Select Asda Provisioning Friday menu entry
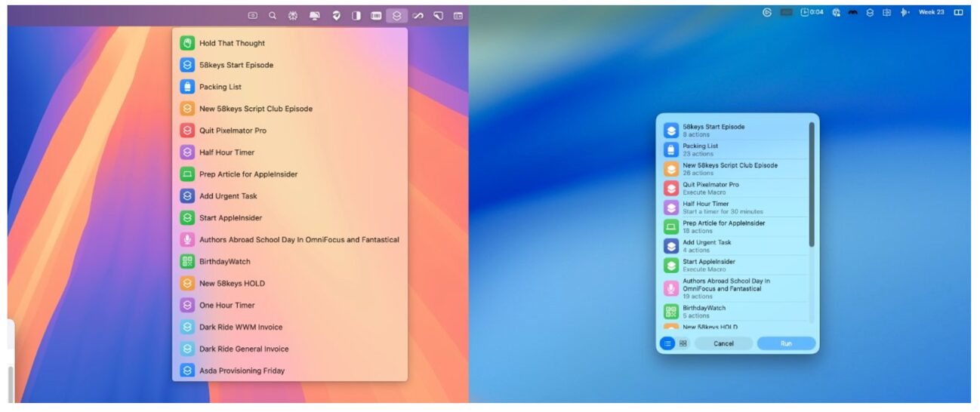Screen dimensions: 980x412 [x=242, y=371]
